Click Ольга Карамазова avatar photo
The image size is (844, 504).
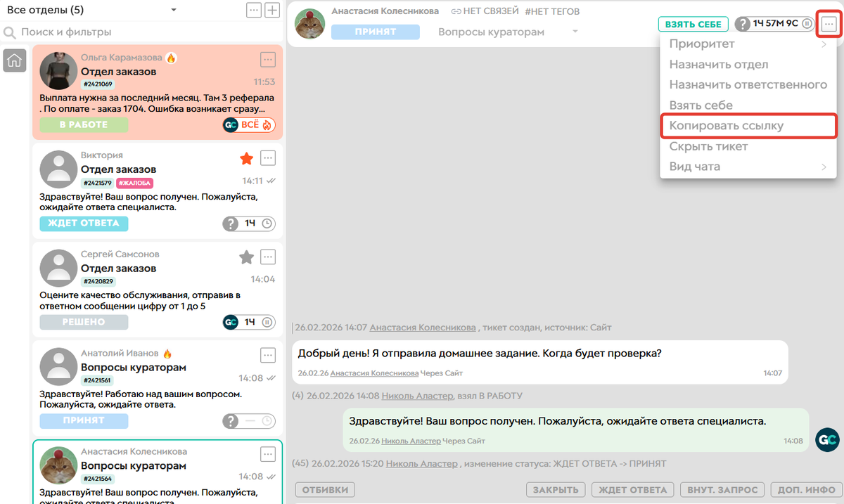point(58,71)
